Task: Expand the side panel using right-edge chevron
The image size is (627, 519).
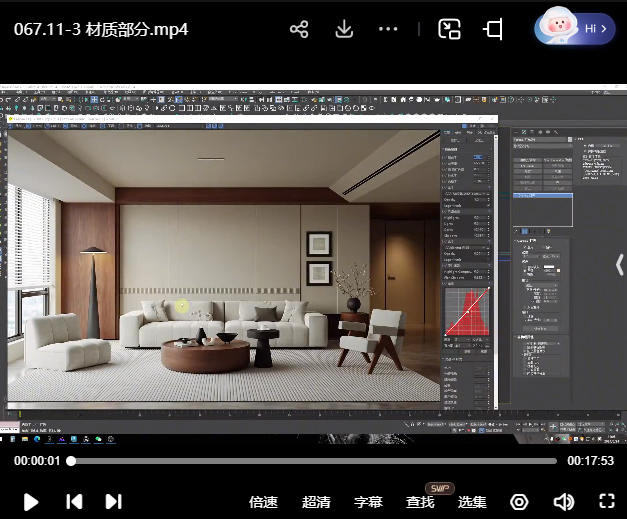Action: point(619,265)
